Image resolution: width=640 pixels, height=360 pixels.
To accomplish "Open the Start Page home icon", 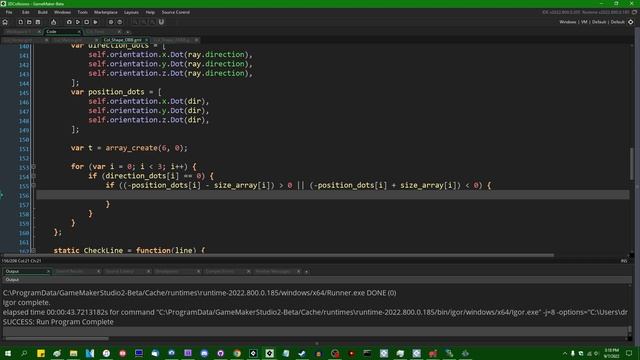I will [5, 22].
